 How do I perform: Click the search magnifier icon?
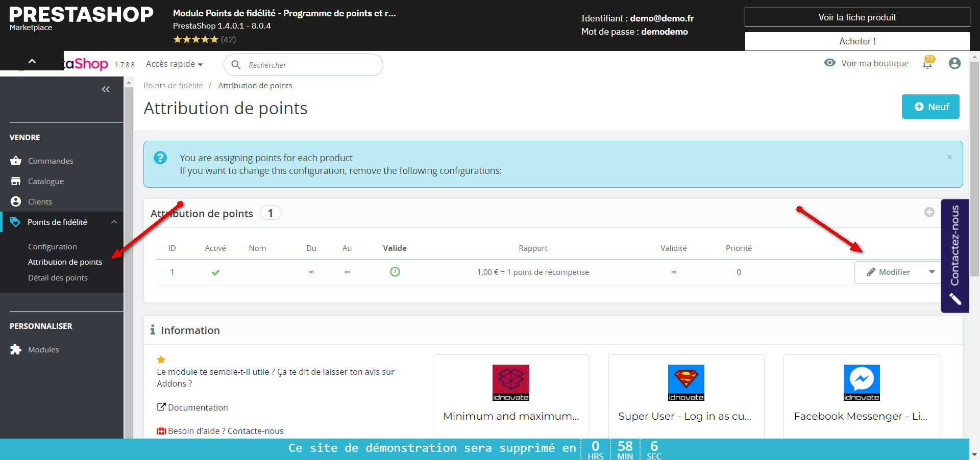236,65
